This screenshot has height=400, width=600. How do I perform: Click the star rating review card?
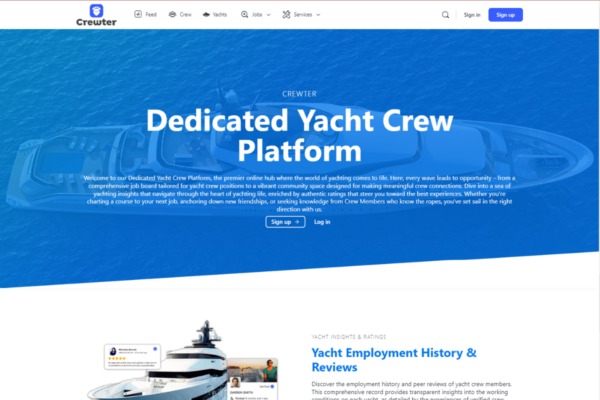132,357
